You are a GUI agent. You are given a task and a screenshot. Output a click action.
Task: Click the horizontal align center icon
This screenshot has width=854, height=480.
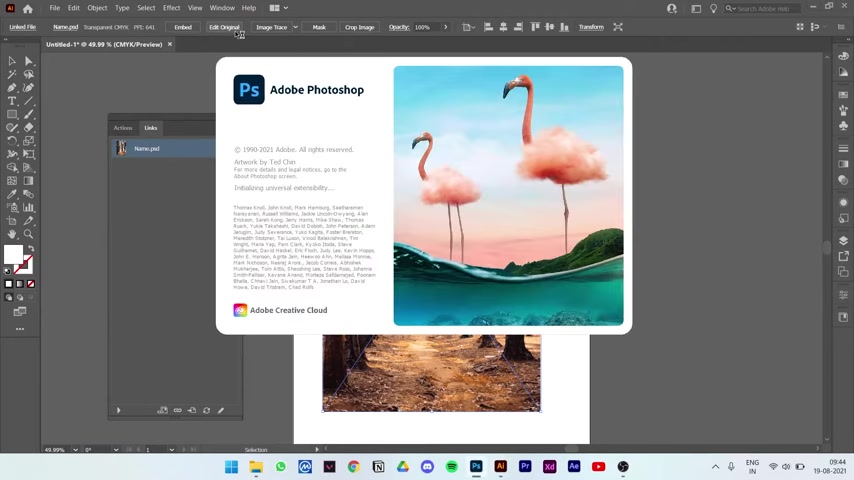point(503,27)
